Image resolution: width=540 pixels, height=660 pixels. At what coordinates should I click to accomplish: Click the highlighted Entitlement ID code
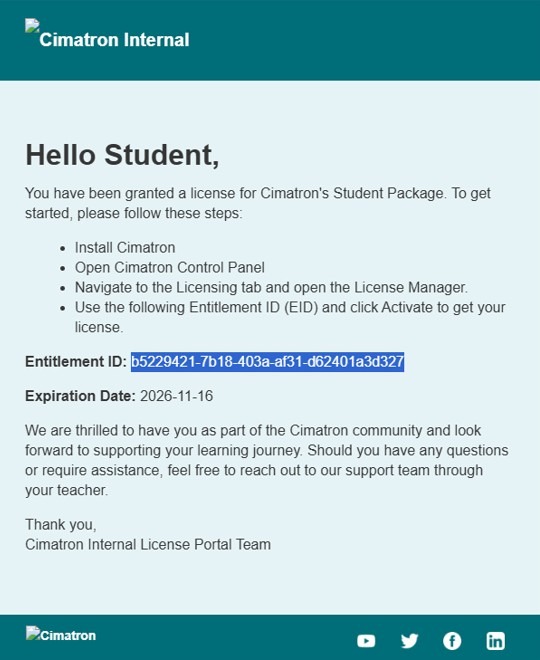(x=267, y=362)
